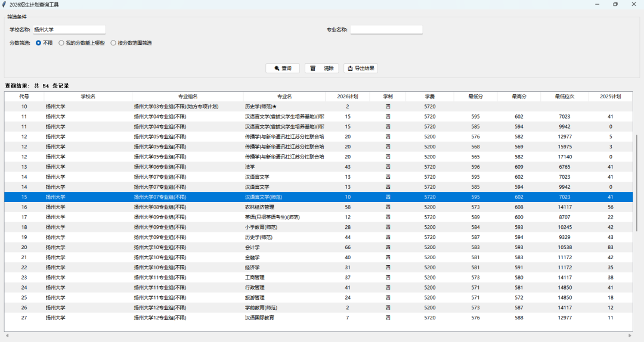Click the 学制 column header

coord(388,97)
